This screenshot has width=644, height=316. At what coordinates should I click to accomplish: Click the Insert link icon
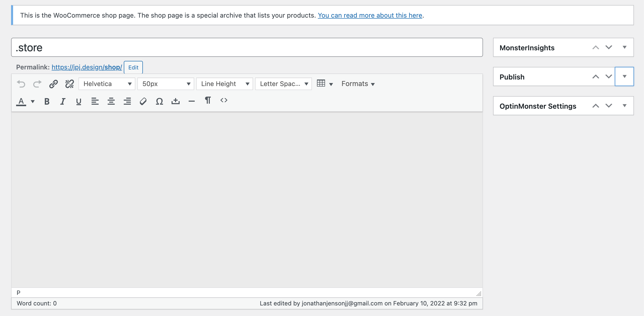tap(53, 84)
